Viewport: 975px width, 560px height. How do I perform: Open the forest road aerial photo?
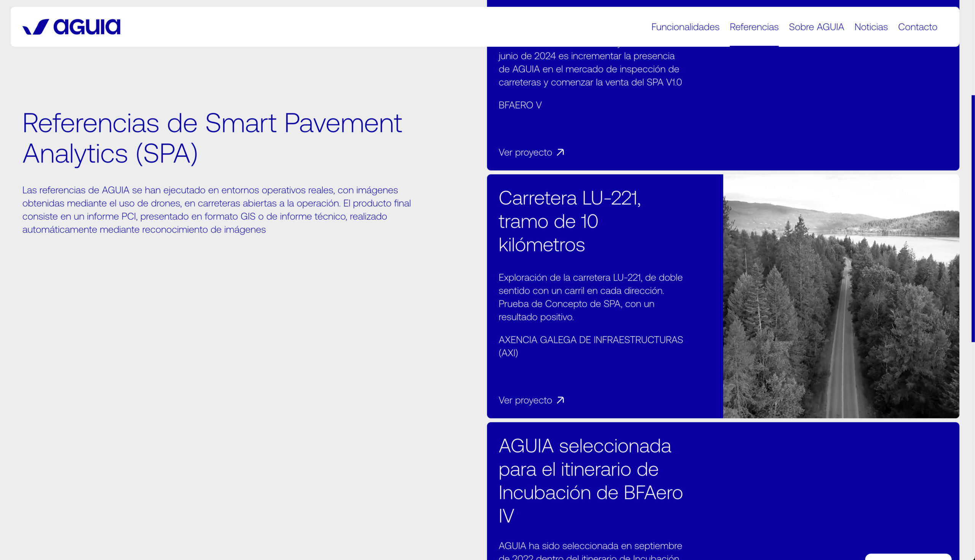click(x=841, y=296)
